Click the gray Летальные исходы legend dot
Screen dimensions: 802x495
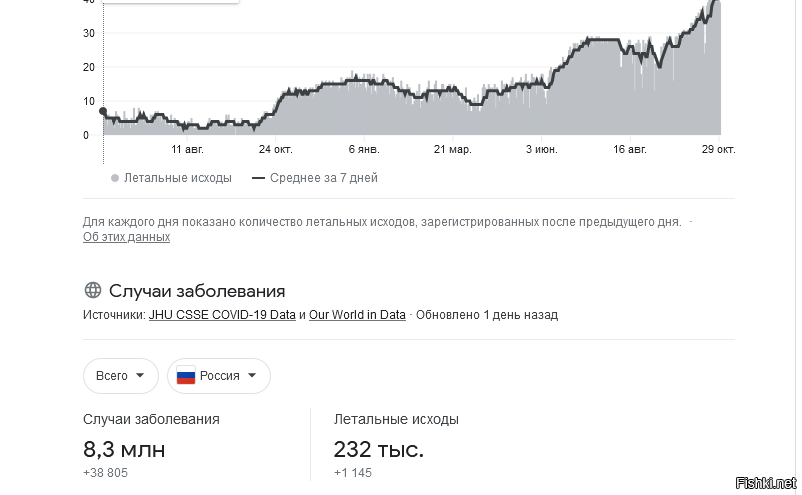115,178
